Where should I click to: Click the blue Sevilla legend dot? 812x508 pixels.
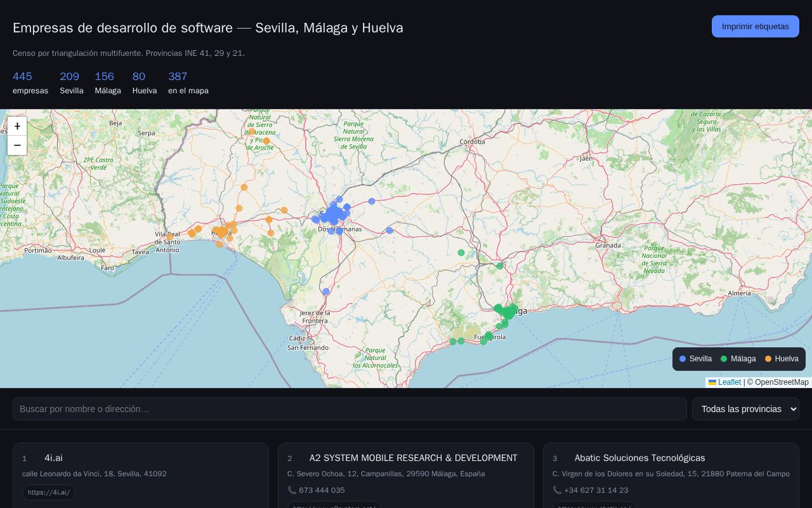683,359
